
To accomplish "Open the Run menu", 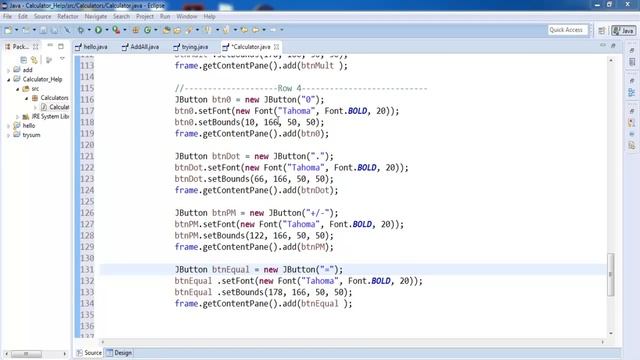I will (x=165, y=16).
